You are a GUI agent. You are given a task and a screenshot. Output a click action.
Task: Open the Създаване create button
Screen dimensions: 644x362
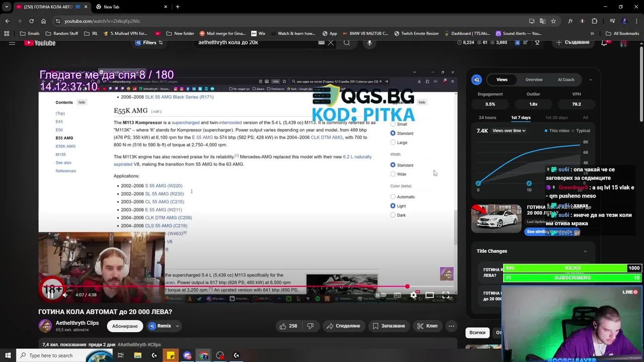(573, 42)
